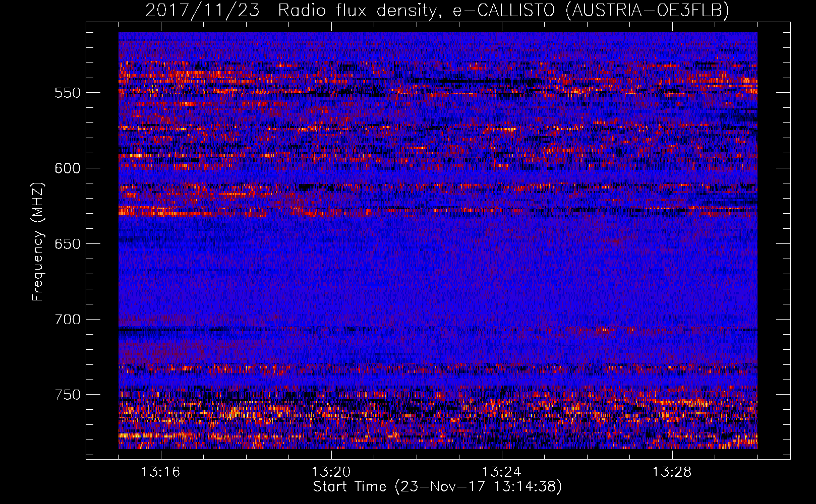Click the 13:16 time tick label
This screenshot has height=504, width=816.
tap(161, 472)
